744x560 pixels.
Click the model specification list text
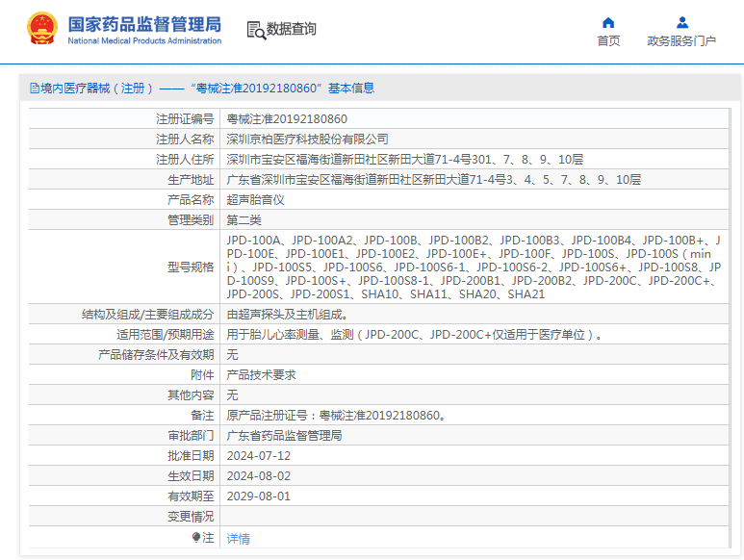point(474,267)
